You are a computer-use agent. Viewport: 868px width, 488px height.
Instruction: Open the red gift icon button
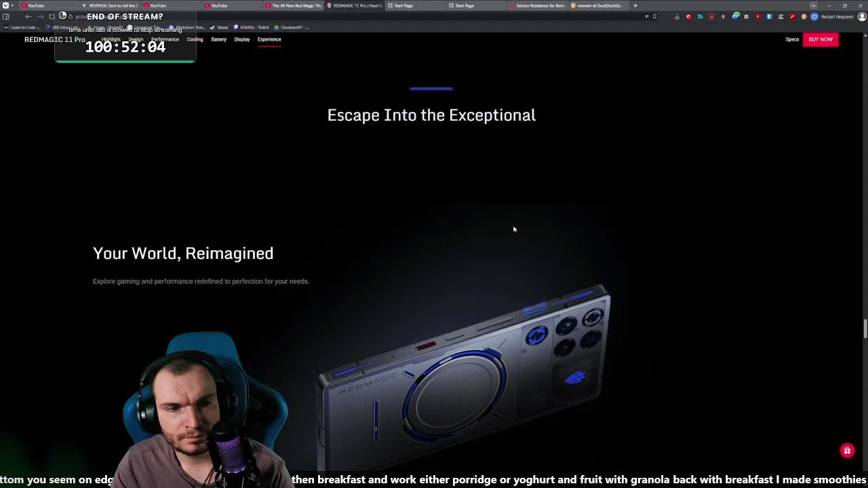click(x=847, y=451)
